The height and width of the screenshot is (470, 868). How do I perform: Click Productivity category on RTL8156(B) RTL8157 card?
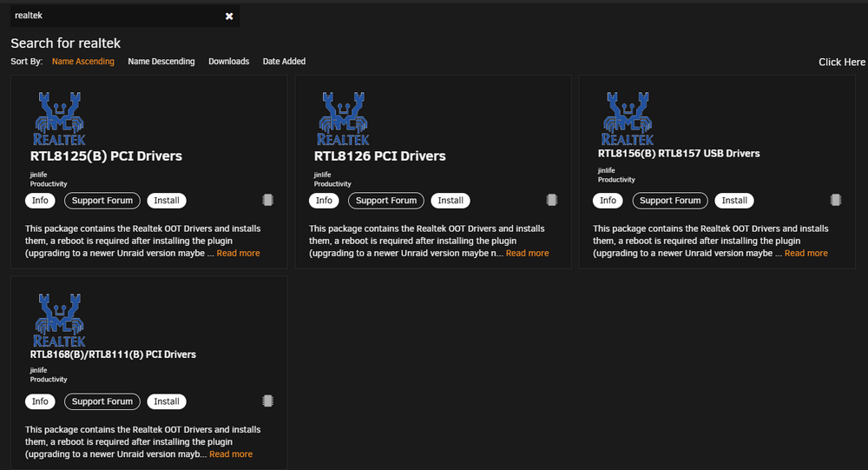coord(616,180)
